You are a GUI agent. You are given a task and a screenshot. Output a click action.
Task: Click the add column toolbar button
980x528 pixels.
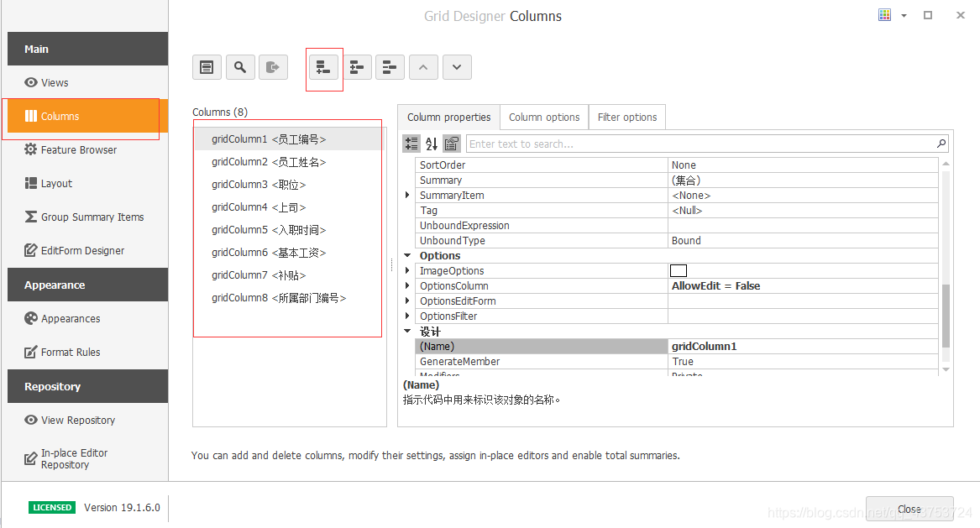[324, 67]
